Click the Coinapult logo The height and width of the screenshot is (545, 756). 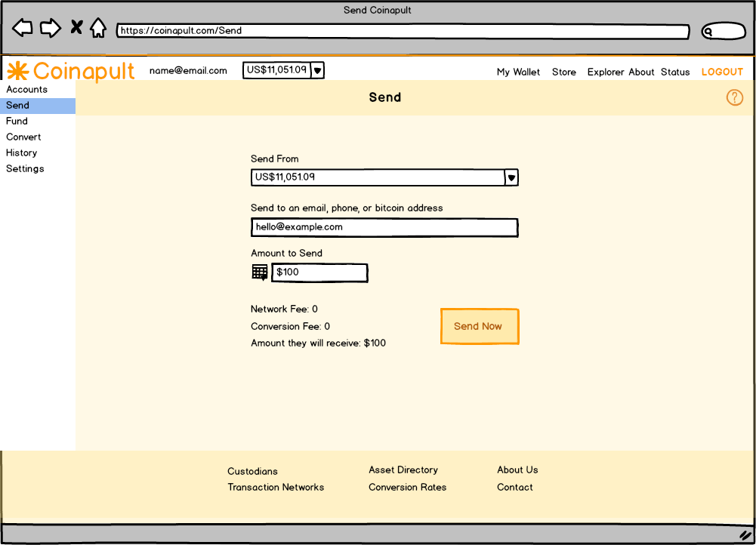71,71
